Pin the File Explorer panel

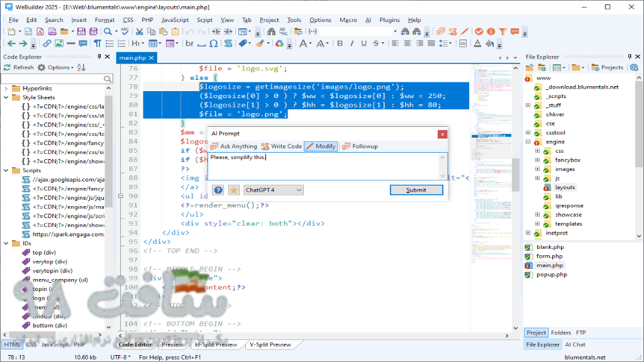[629, 57]
